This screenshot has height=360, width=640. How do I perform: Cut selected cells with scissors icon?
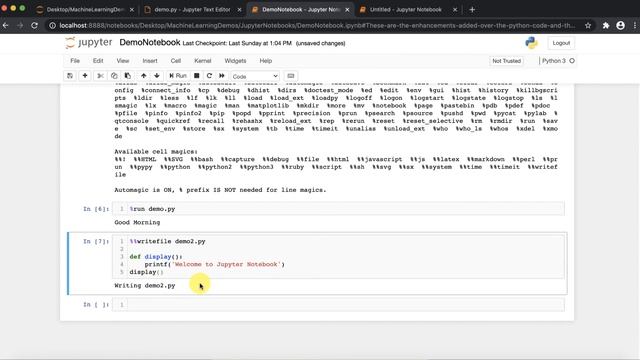click(x=100, y=76)
